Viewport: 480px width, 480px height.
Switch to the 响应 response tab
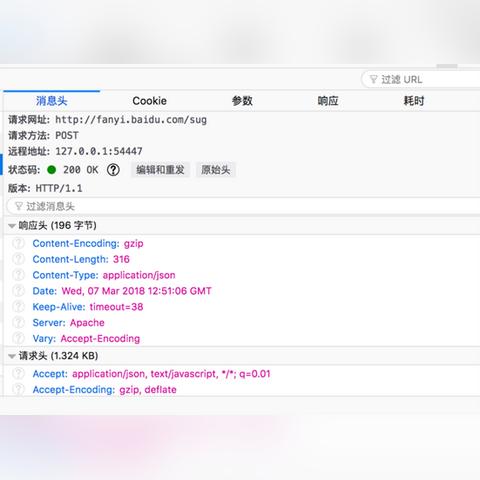pos(328,101)
